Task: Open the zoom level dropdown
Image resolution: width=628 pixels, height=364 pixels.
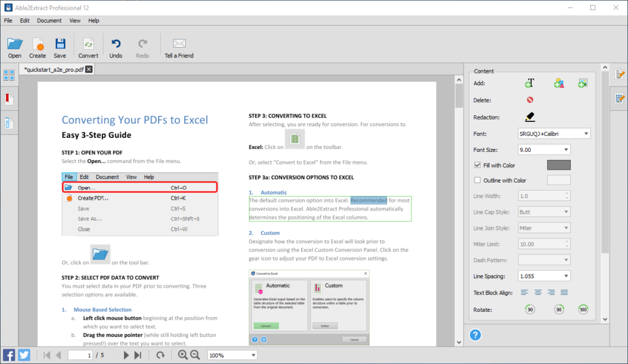Action: click(x=232, y=355)
